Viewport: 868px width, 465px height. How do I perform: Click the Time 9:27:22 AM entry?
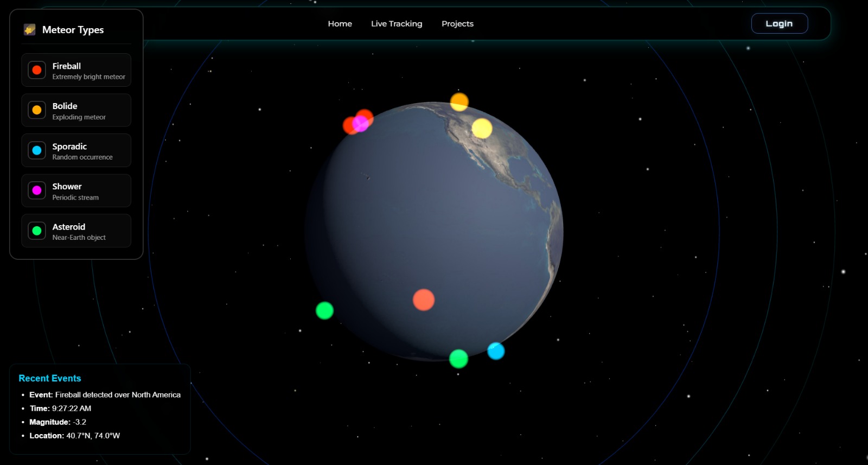point(60,408)
